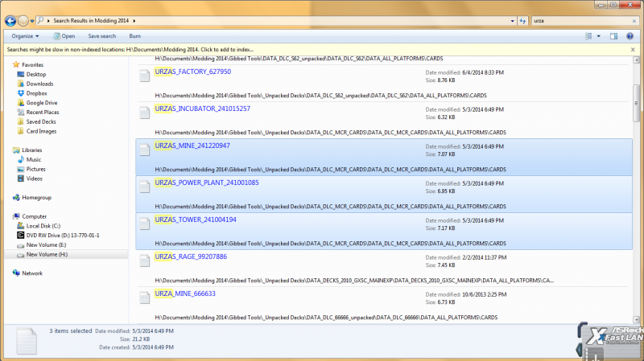Click the file icon of URZAS_FACTORY_627950

click(x=145, y=76)
